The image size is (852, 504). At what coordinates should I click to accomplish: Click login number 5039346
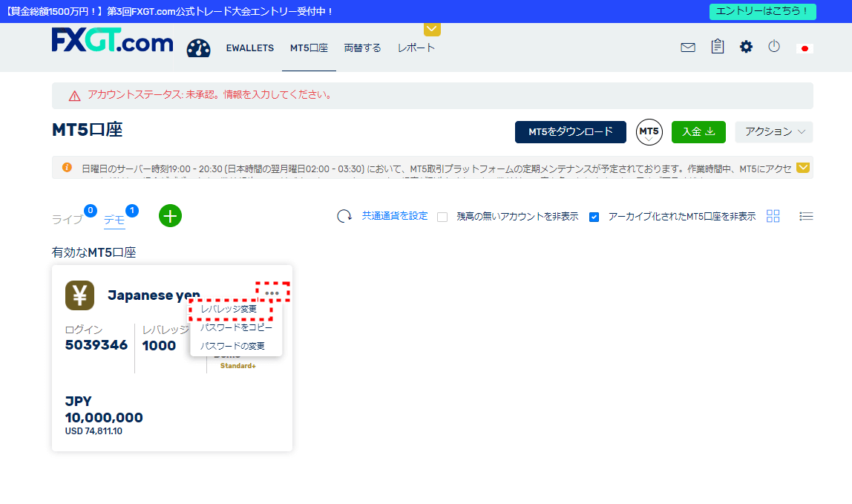pos(96,345)
